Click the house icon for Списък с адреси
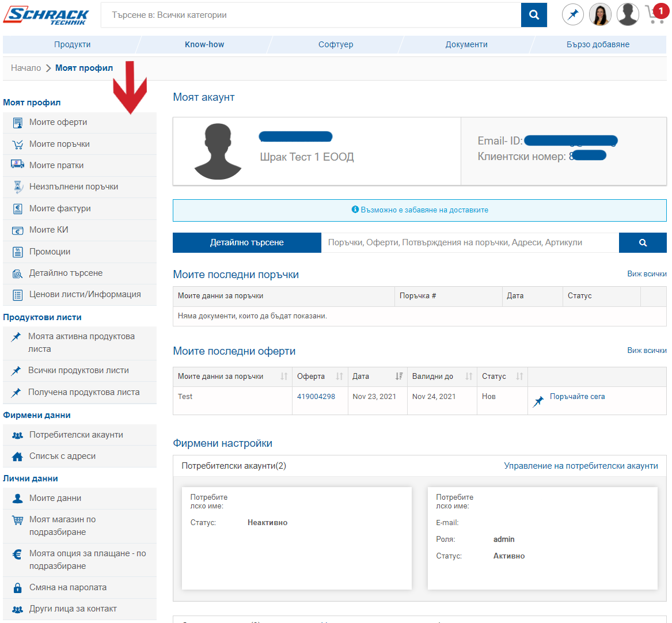 [x=17, y=457]
